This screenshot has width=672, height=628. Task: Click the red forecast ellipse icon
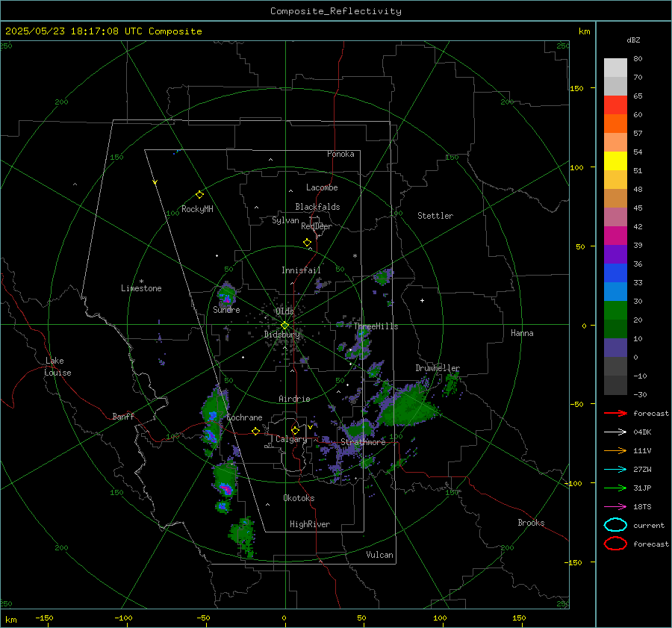[x=615, y=544]
